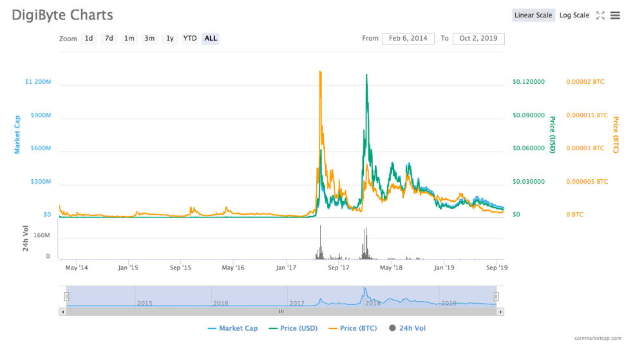Toggle Market Cap series in legend
The width and height of the screenshot is (644, 352).
coord(233,328)
